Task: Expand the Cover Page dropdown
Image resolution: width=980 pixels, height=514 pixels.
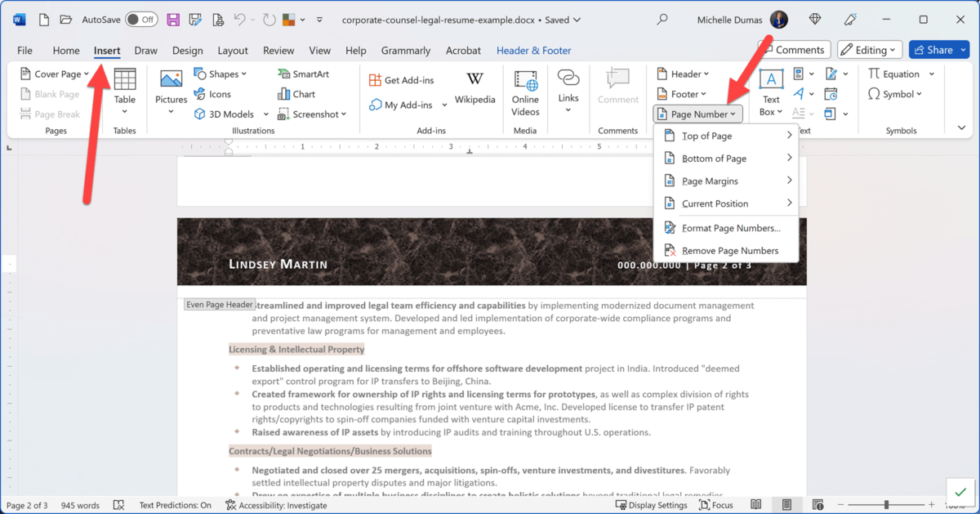Action: click(x=84, y=73)
